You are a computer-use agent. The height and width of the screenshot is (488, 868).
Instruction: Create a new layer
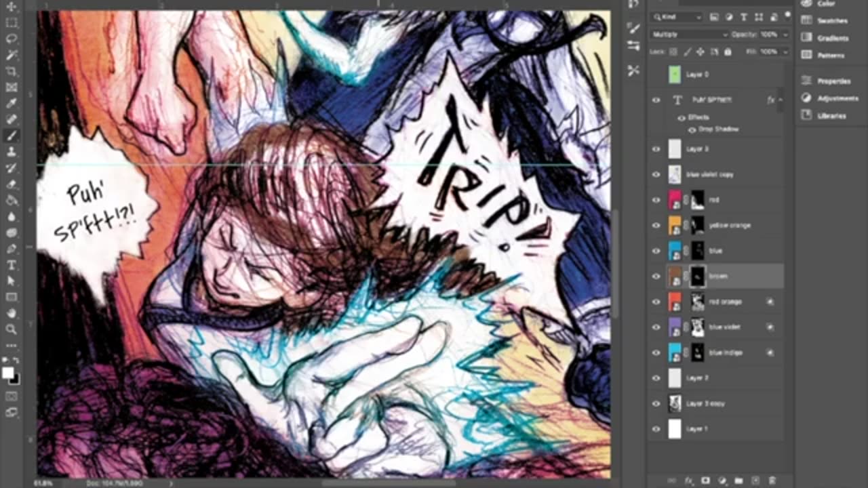coord(755,481)
